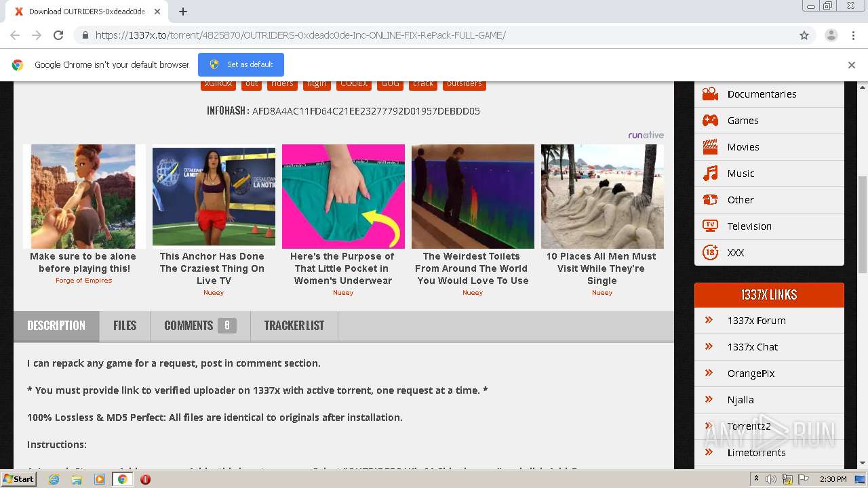Viewport: 868px width, 488px height.
Task: Open the Documentaries category icon
Action: pos(710,94)
